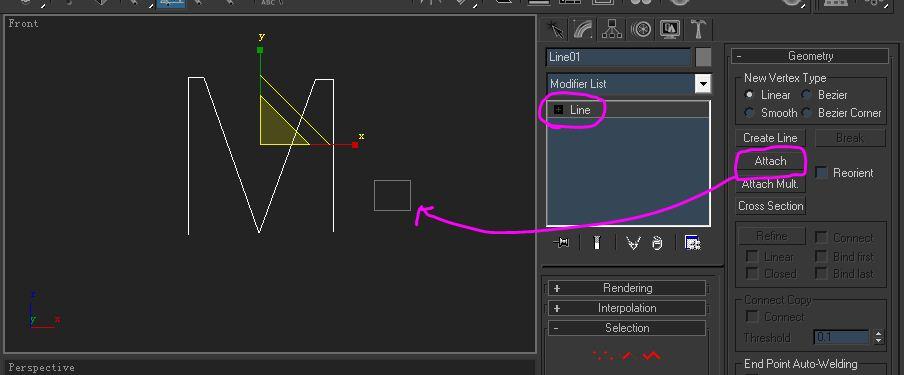Expand the Rendering rollout
904x375 pixels.
[x=627, y=288]
